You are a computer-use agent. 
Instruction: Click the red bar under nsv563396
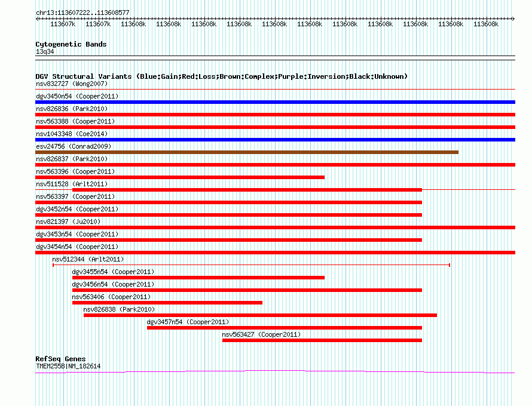180,177
